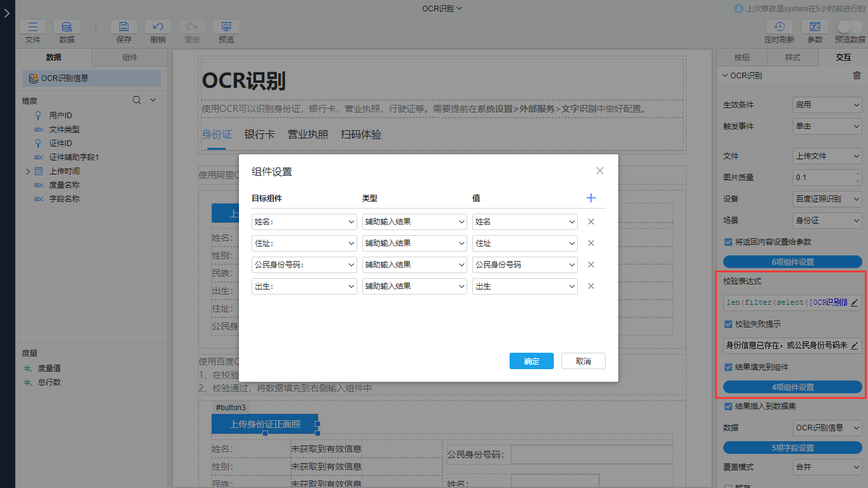868x488 pixels.
Task: Switch to the 组件 tab
Action: [x=130, y=57]
